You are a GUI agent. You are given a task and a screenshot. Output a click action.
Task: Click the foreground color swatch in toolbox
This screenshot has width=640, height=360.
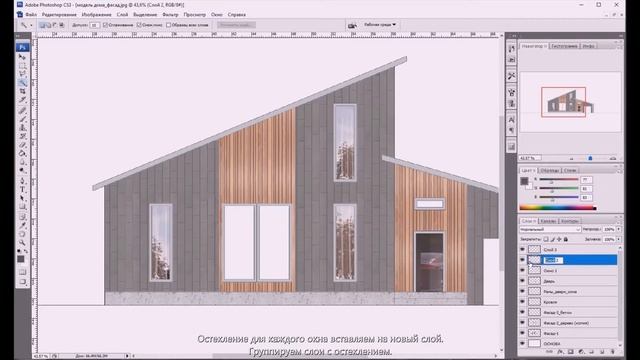point(21,259)
